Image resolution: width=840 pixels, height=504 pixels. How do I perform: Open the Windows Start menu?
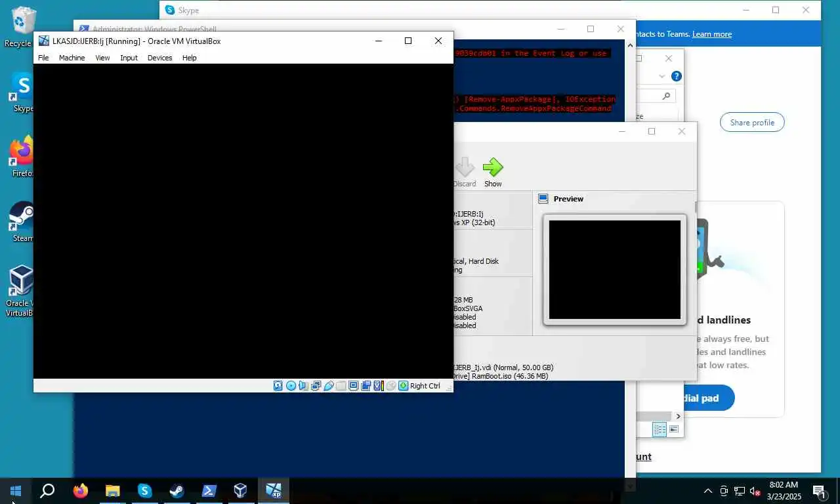[x=16, y=490]
